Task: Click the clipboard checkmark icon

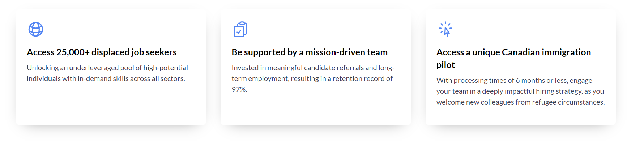Action: (x=240, y=29)
